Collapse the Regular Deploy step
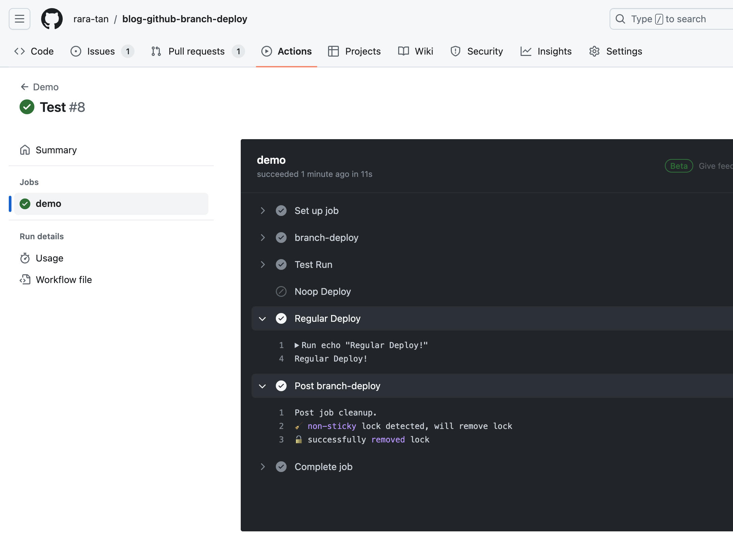The image size is (733, 560). pos(263,318)
